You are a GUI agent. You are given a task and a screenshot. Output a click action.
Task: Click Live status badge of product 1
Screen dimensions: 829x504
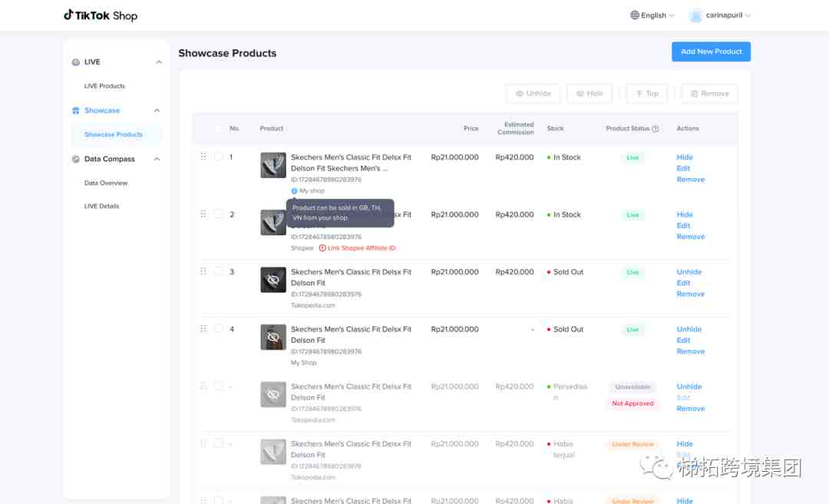pos(632,157)
